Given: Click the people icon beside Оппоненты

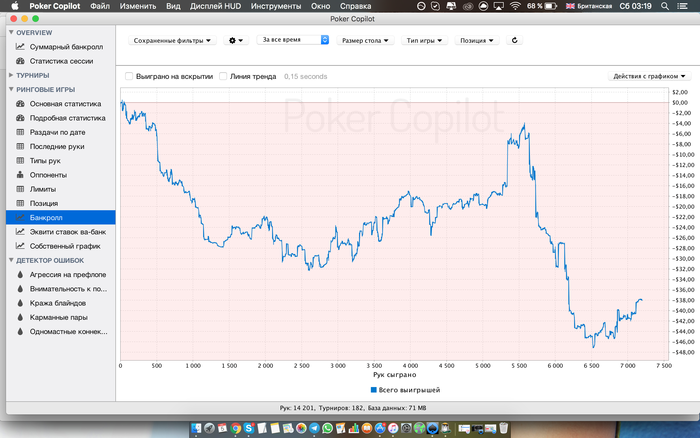Looking at the screenshot, I should coord(20,175).
